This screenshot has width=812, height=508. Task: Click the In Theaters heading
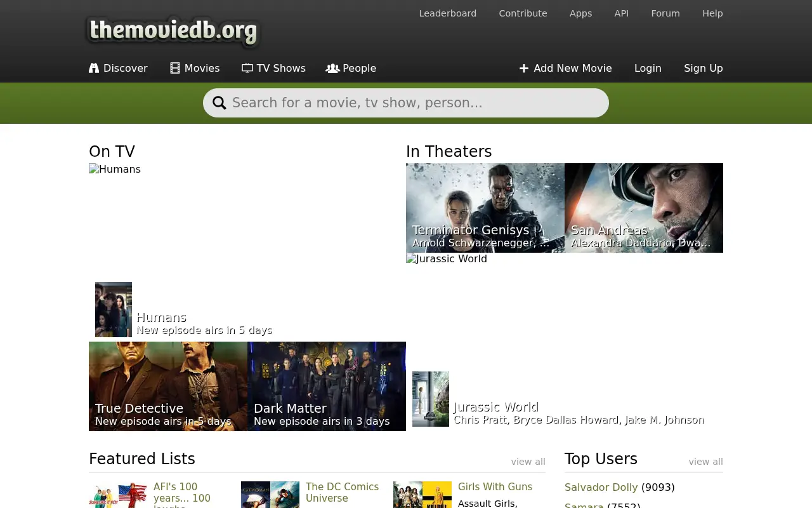[449, 152]
